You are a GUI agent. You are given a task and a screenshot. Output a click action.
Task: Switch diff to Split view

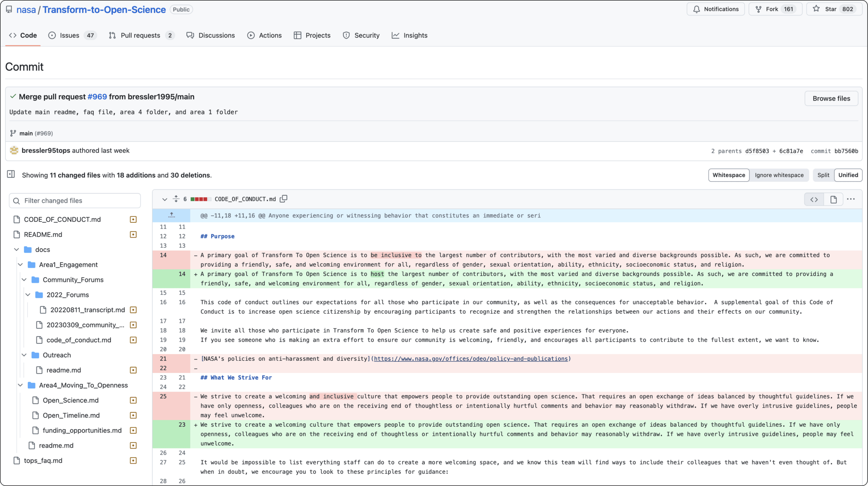click(x=823, y=175)
